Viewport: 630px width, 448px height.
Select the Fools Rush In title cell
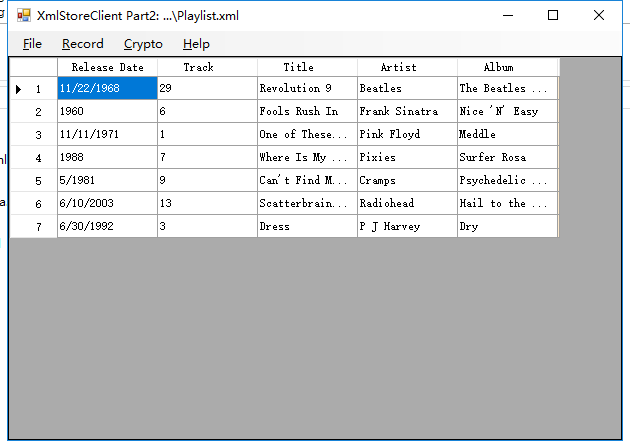tap(307, 111)
